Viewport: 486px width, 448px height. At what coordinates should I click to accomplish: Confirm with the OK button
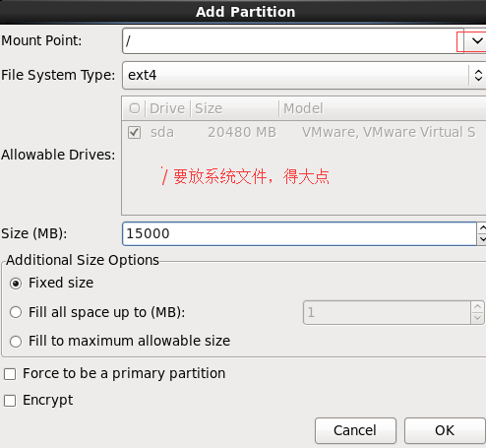[445, 430]
